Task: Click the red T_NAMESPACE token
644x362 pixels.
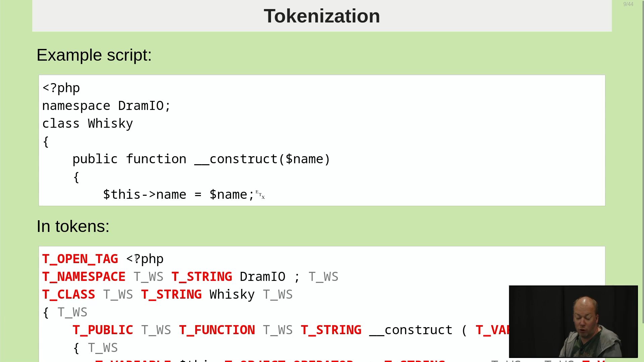Action: click(84, 277)
